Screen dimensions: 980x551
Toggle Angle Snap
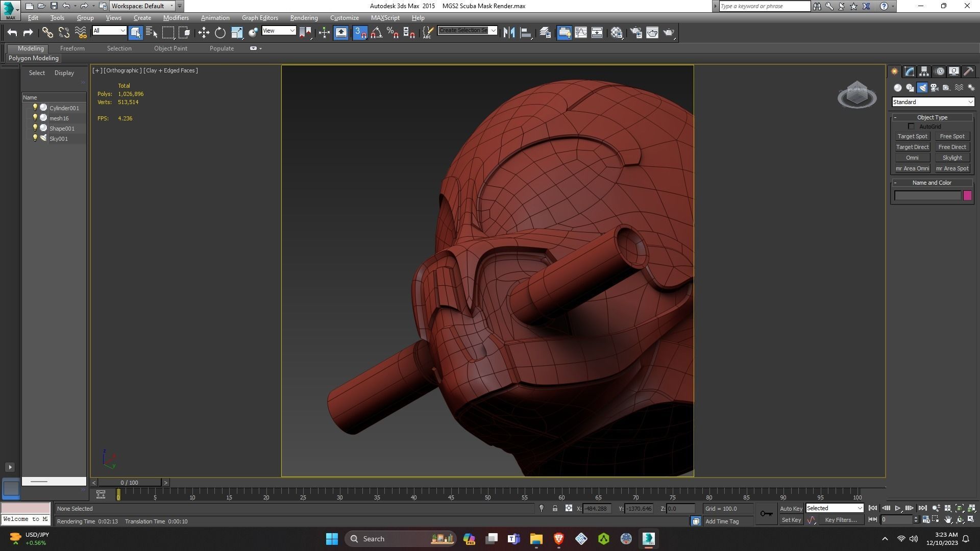(377, 33)
